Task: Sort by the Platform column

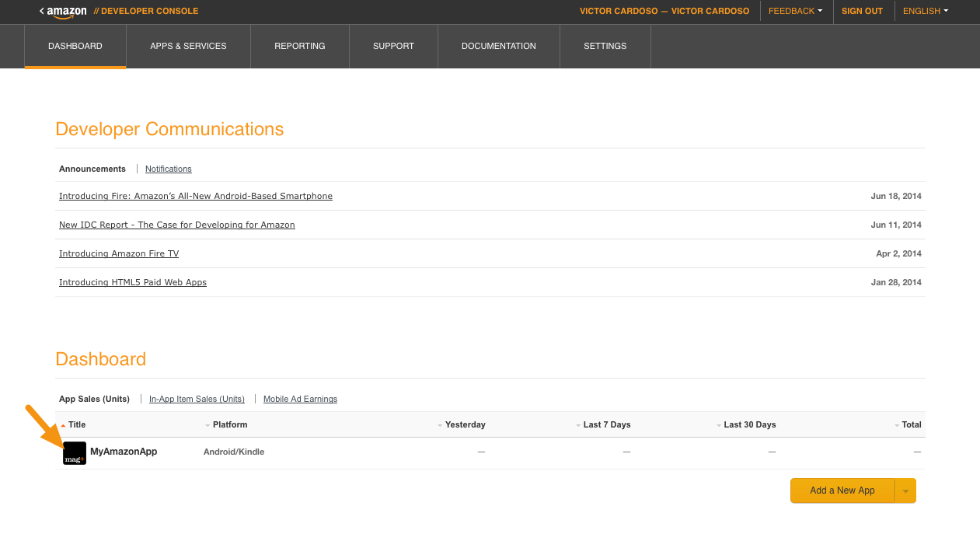Action: (x=226, y=424)
